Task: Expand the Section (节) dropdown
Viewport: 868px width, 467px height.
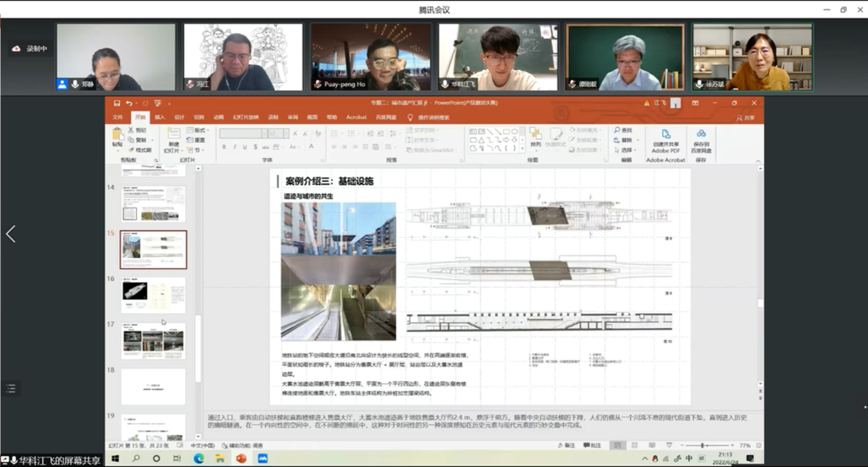Action: pyautogui.click(x=196, y=150)
